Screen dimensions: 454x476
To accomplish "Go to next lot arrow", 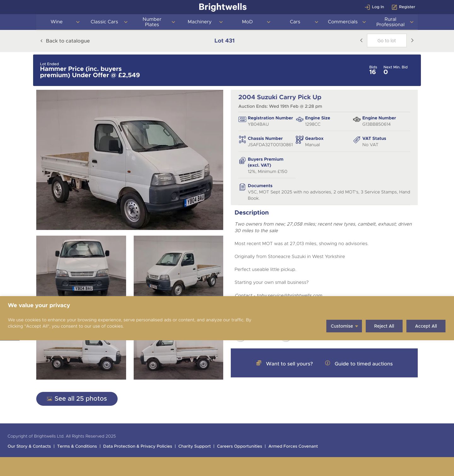I will (x=412, y=40).
